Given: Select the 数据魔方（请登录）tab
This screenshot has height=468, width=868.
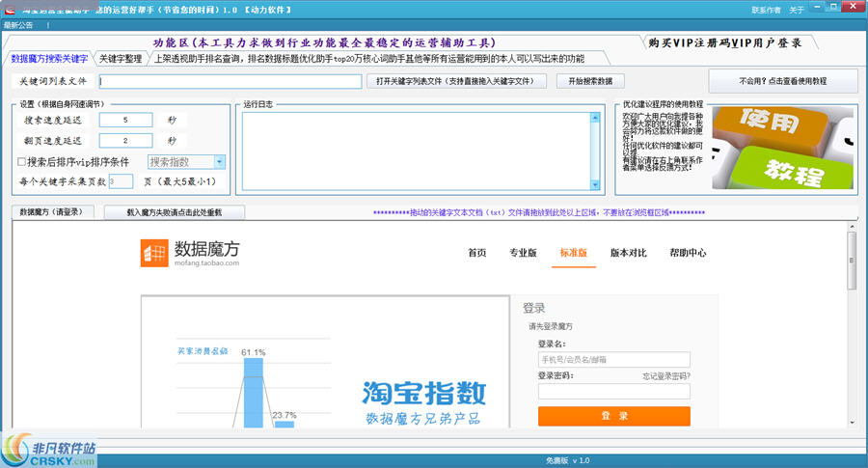Looking at the screenshot, I should [52, 212].
